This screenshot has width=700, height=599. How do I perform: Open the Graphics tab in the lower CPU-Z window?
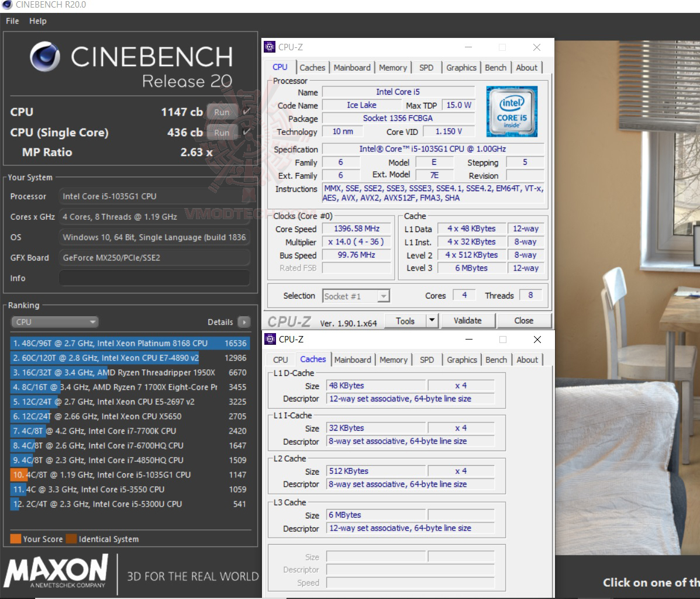pos(461,360)
